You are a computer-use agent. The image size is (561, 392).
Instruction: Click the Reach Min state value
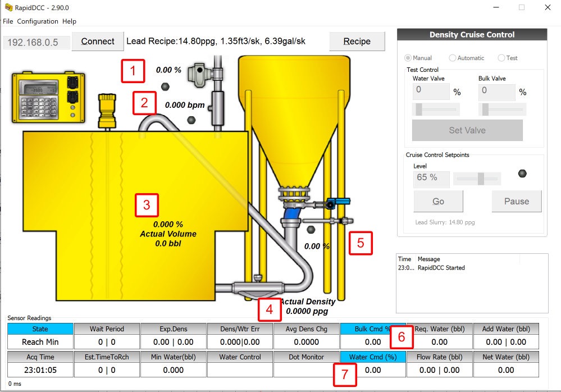tap(40, 342)
